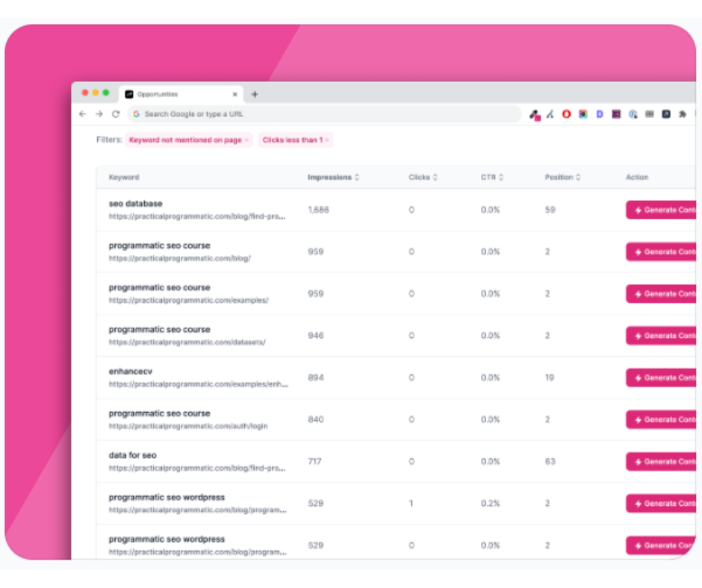Open the 'data for seo' page URL
The image size is (702, 588).
(197, 468)
